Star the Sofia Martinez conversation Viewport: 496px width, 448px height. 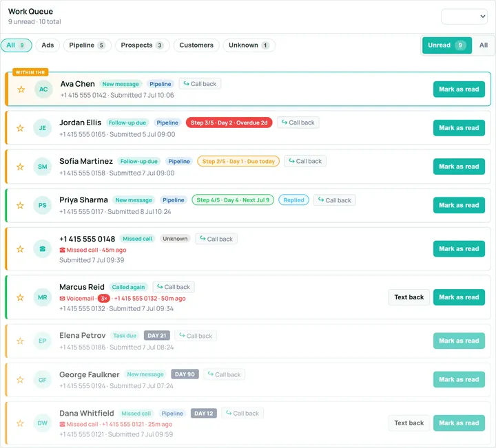(x=20, y=167)
